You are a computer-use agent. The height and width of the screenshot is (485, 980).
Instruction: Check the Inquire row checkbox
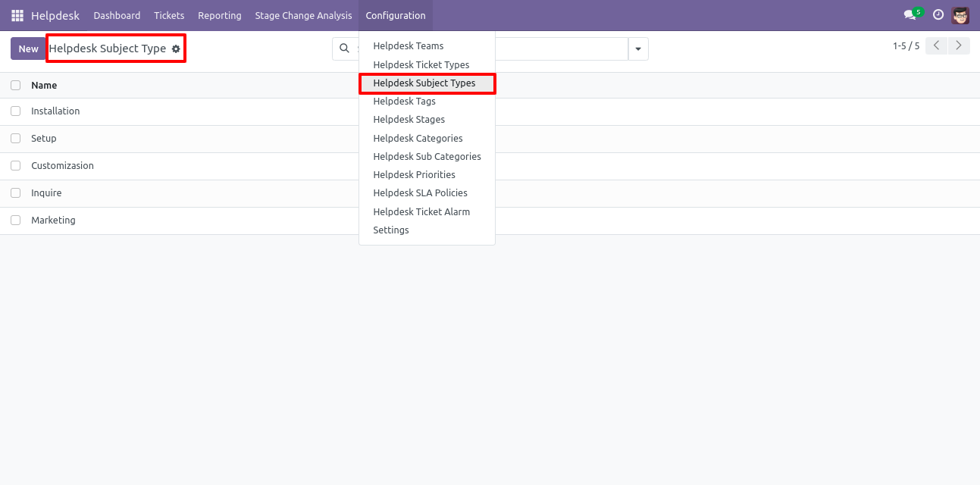tap(15, 193)
